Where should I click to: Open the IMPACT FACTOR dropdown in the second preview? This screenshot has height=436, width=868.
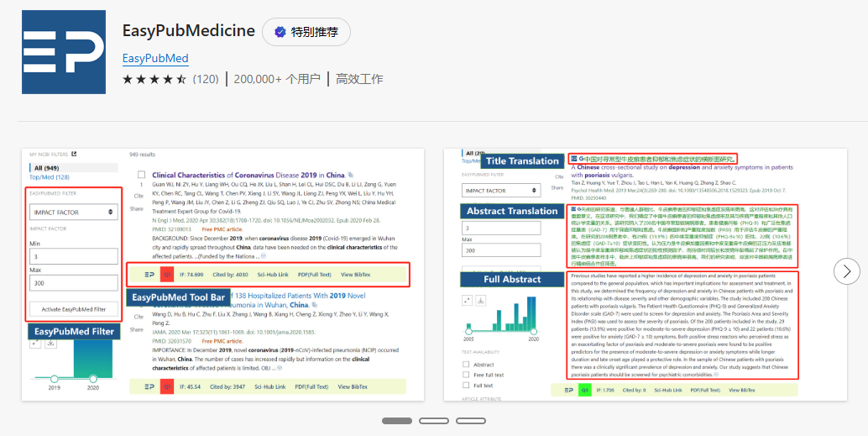coord(501,190)
